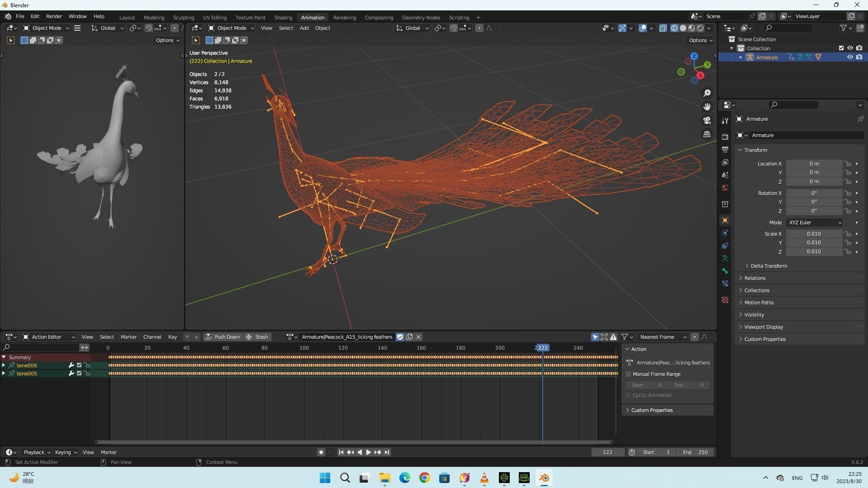Open Blender from the Windows taskbar
The width and height of the screenshot is (868, 488).
(x=544, y=478)
